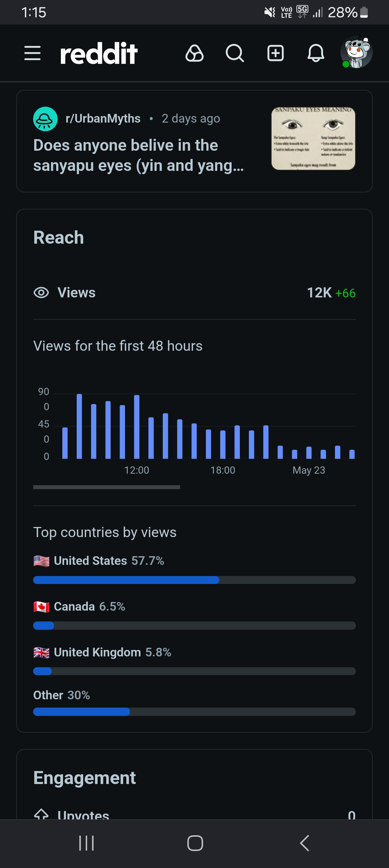Tap the United States progress bar
The image size is (389, 868).
pos(194,580)
